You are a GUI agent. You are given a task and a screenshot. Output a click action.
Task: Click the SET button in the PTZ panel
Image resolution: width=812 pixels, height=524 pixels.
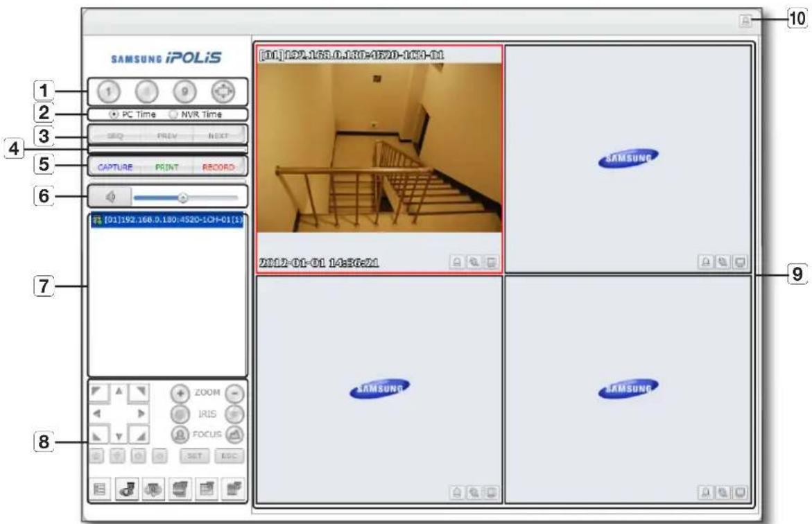(x=195, y=455)
